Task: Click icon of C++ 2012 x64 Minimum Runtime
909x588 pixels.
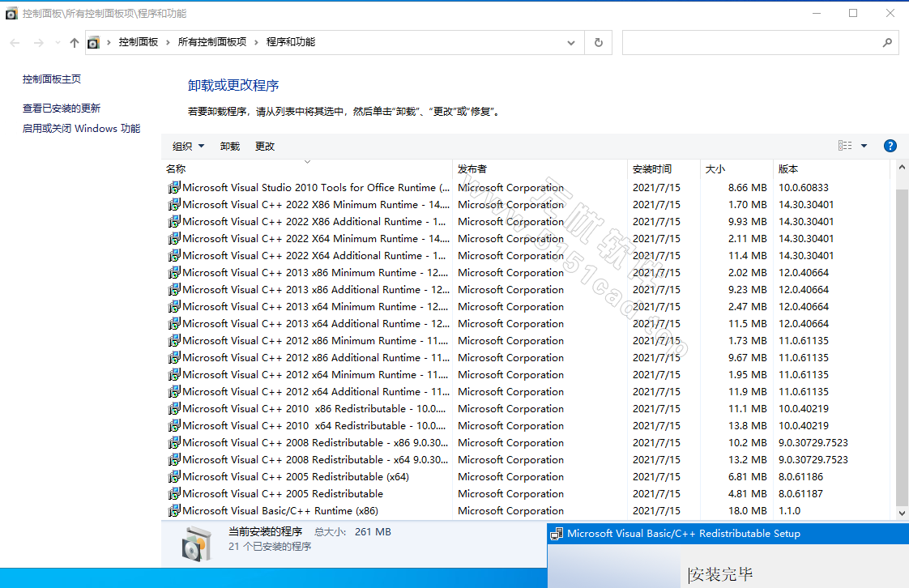Action: click(174, 374)
